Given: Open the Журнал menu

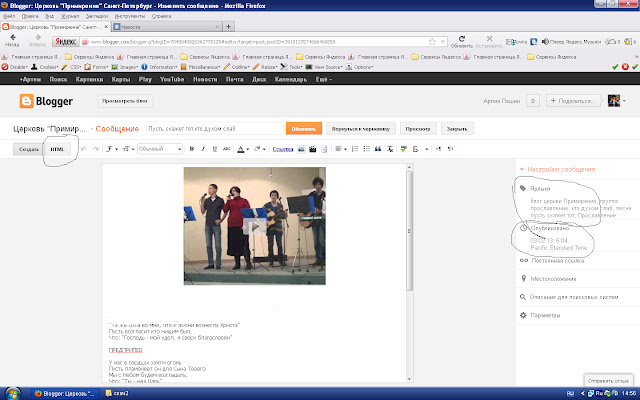Looking at the screenshot, I should [x=70, y=16].
